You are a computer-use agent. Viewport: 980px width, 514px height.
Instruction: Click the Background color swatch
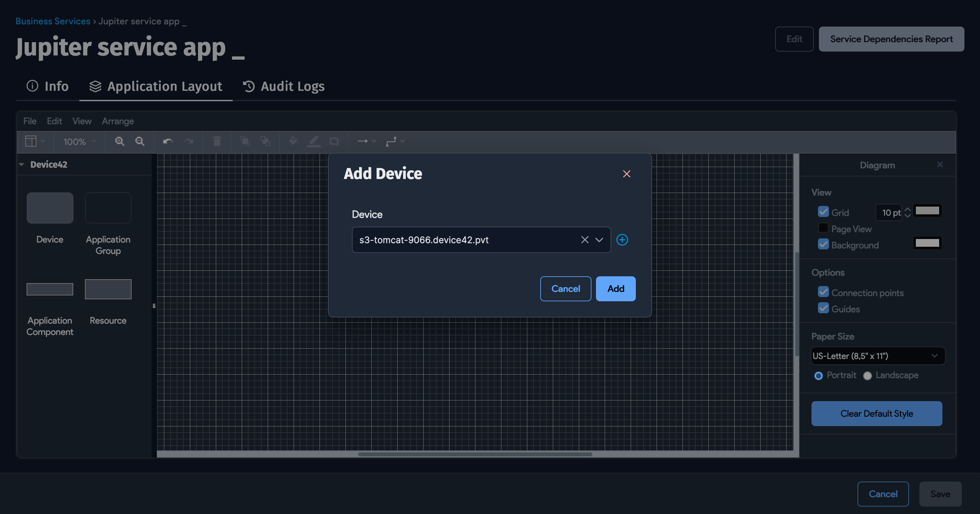(927, 243)
